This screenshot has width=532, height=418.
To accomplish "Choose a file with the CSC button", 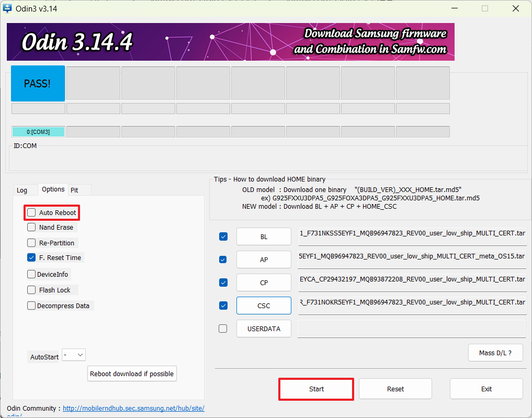I will (x=264, y=306).
